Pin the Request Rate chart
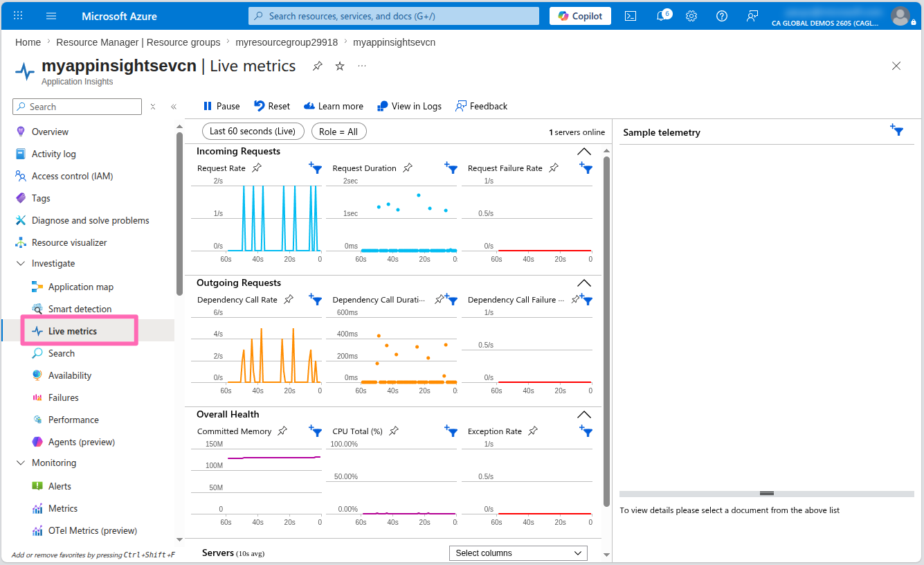The width and height of the screenshot is (924, 565). click(x=257, y=168)
